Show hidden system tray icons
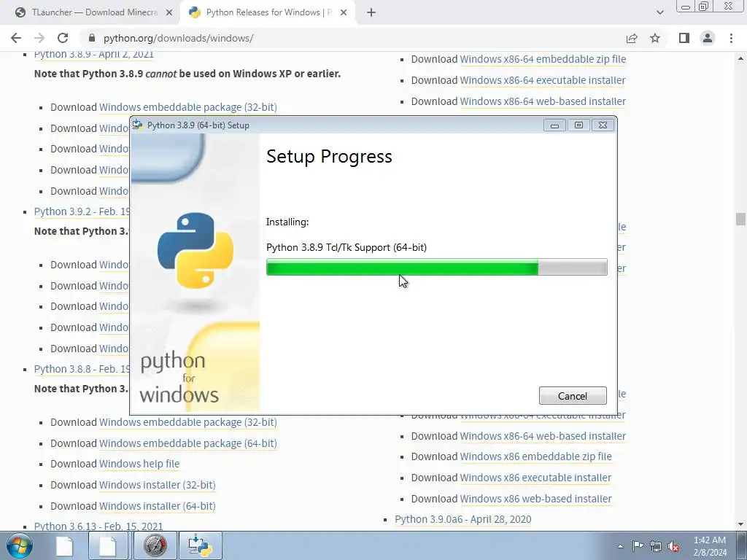Image resolution: width=747 pixels, height=560 pixels. 620,546
